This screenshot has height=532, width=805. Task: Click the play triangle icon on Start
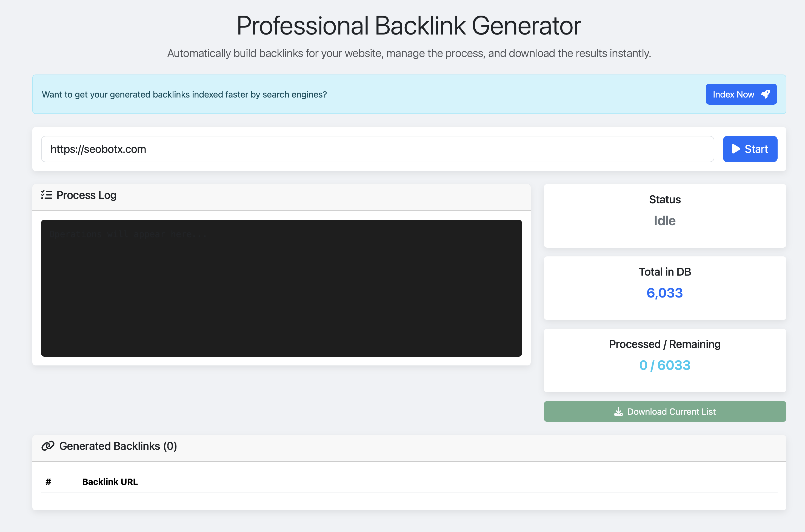click(735, 149)
